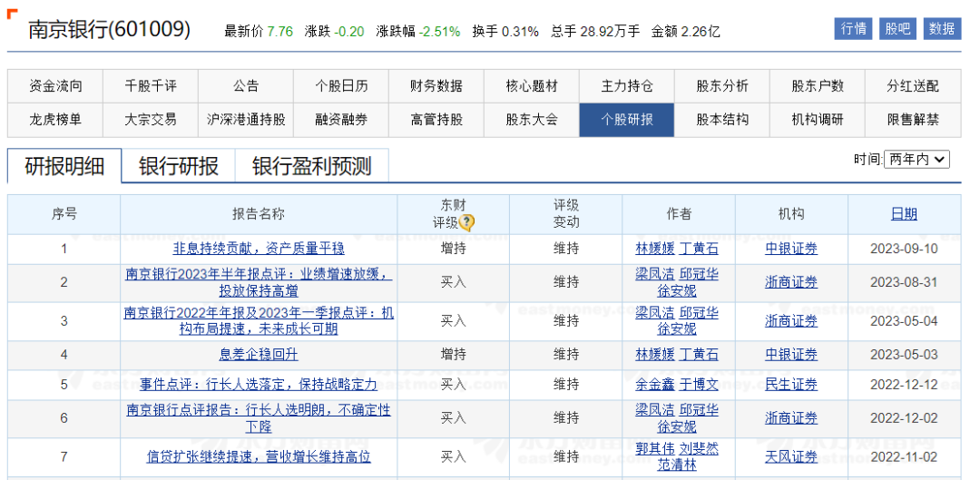980x480 pixels.
Task: Click the 东财评级 question mark help icon
Action: (466, 222)
